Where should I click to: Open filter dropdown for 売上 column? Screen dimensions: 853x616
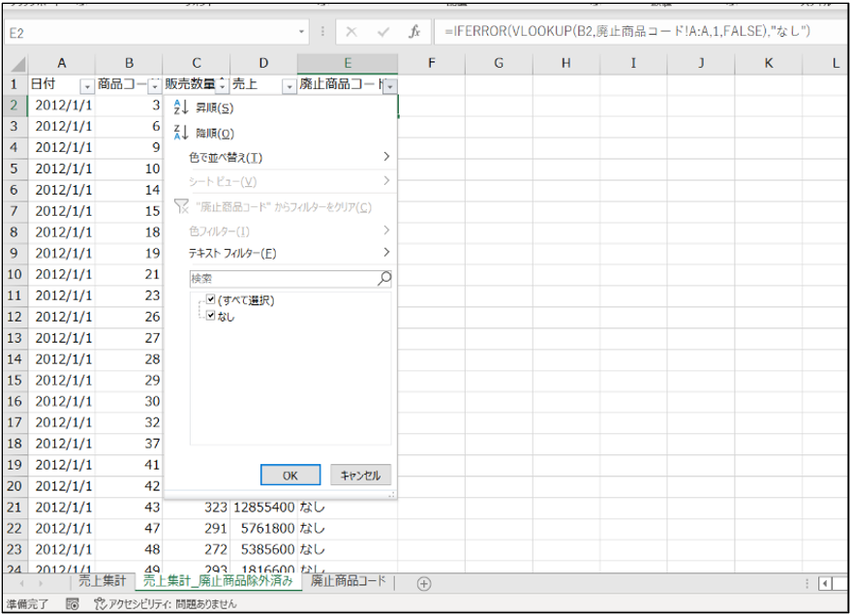click(289, 87)
